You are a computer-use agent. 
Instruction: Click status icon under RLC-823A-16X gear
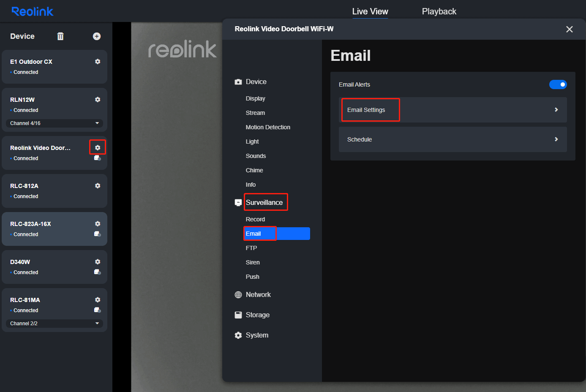(x=98, y=234)
